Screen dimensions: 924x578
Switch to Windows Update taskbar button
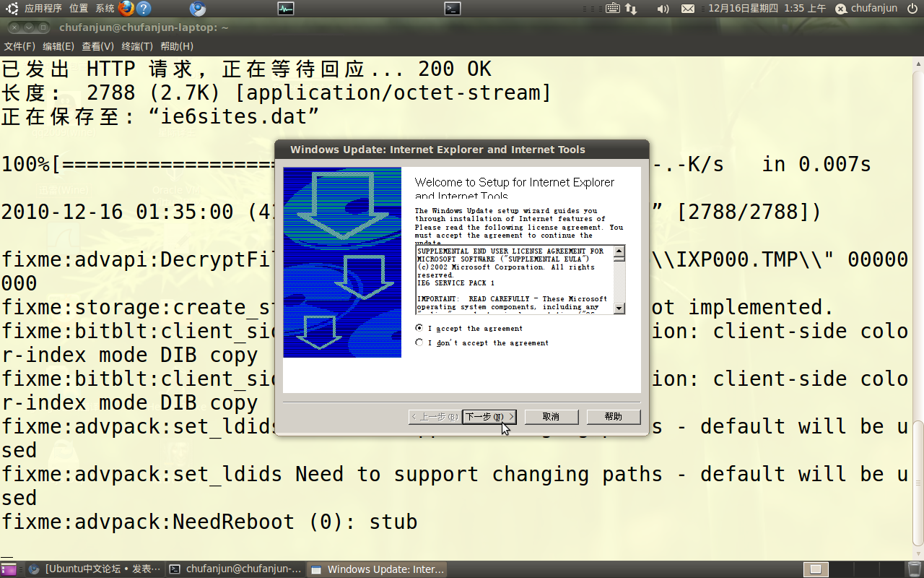pos(377,569)
